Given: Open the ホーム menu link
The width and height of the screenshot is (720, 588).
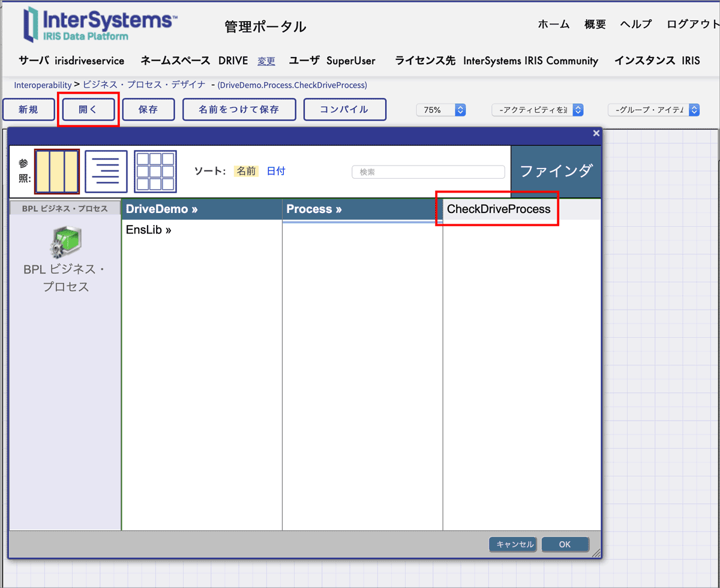Looking at the screenshot, I should [x=554, y=24].
